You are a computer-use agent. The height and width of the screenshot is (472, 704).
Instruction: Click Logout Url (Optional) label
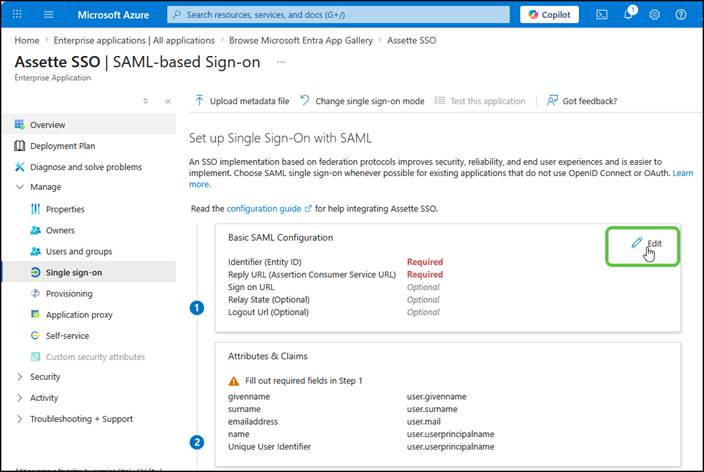point(268,312)
